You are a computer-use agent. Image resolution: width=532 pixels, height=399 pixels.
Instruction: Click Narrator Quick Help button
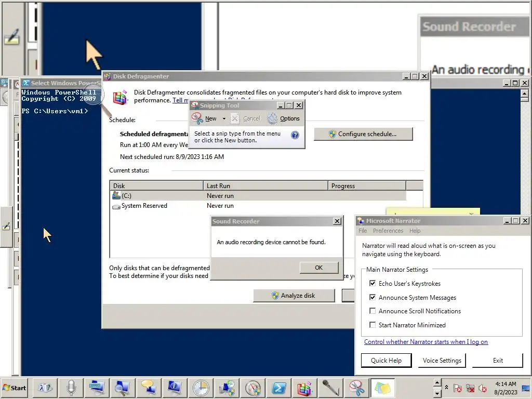386,361
